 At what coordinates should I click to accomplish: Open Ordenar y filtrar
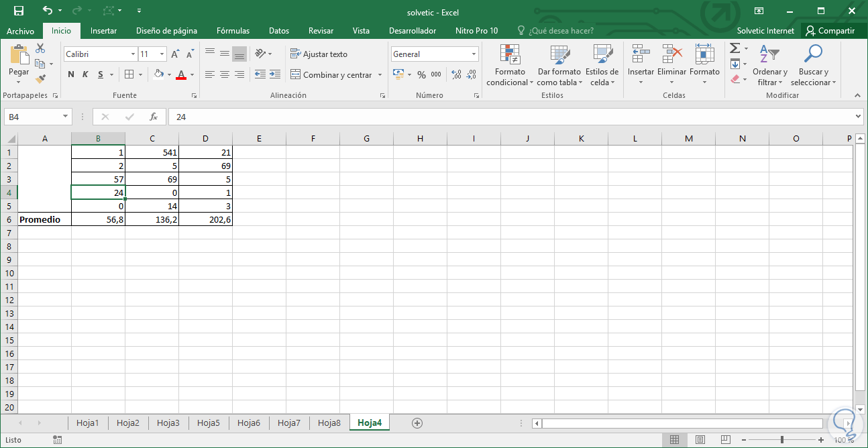pos(769,66)
